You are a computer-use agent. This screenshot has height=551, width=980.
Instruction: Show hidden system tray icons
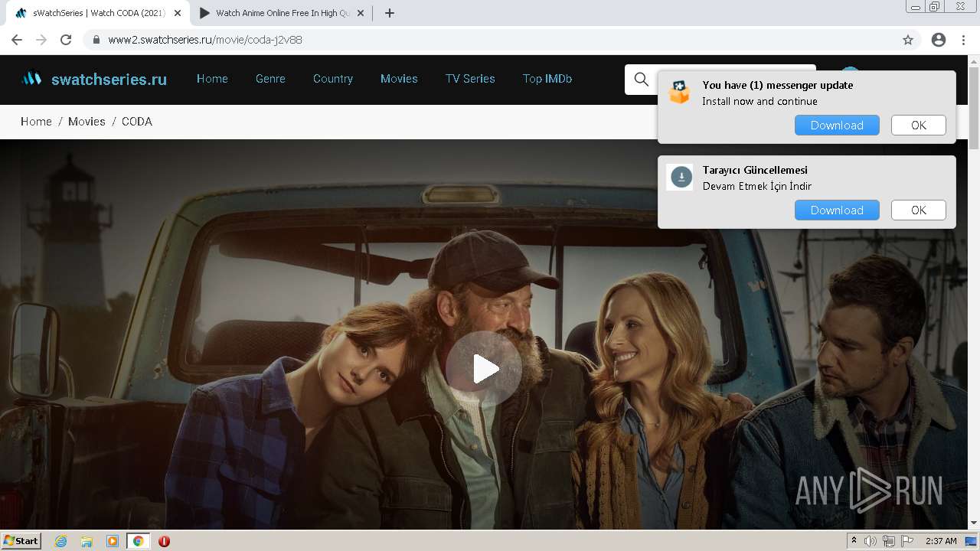pyautogui.click(x=854, y=541)
